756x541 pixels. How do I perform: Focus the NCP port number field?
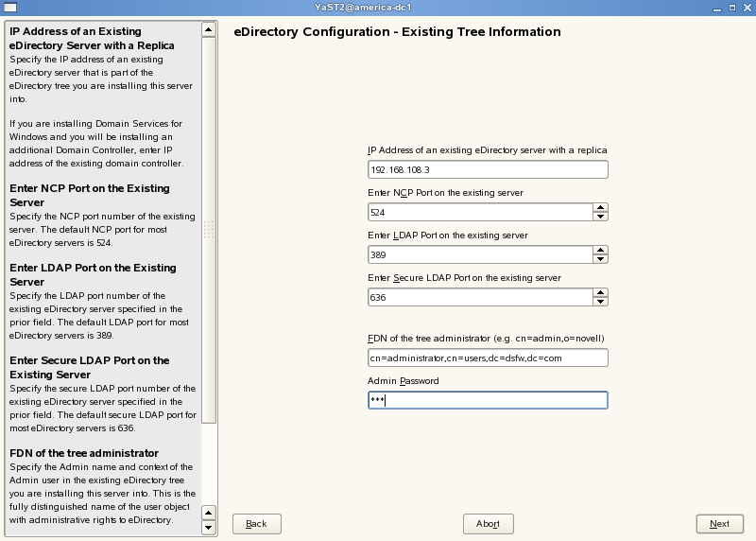(x=479, y=212)
